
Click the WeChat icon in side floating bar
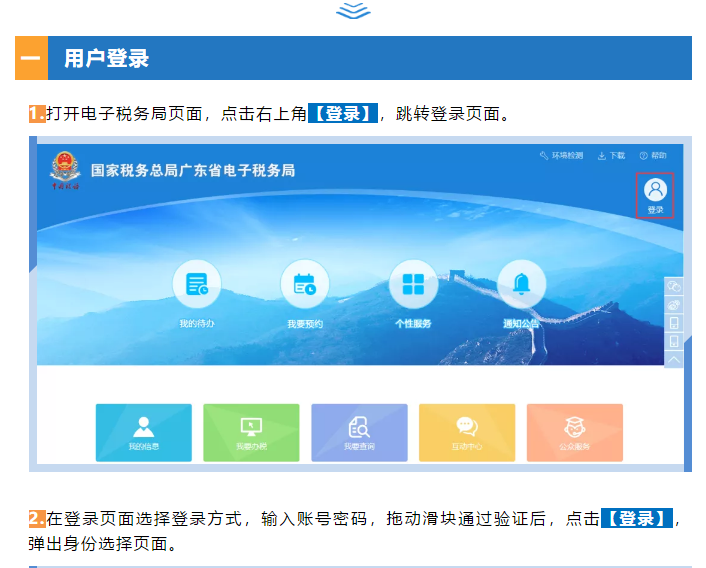[x=674, y=287]
